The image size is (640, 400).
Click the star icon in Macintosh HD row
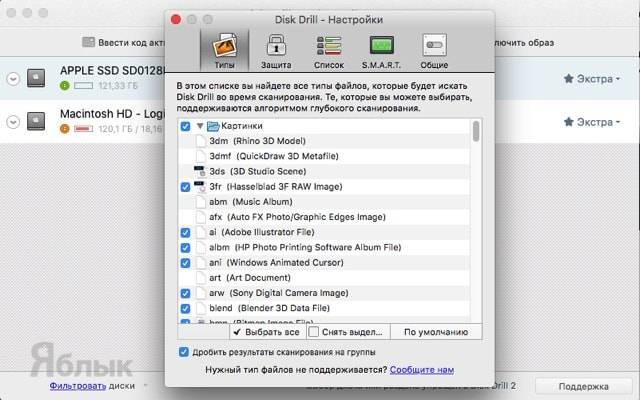569,122
